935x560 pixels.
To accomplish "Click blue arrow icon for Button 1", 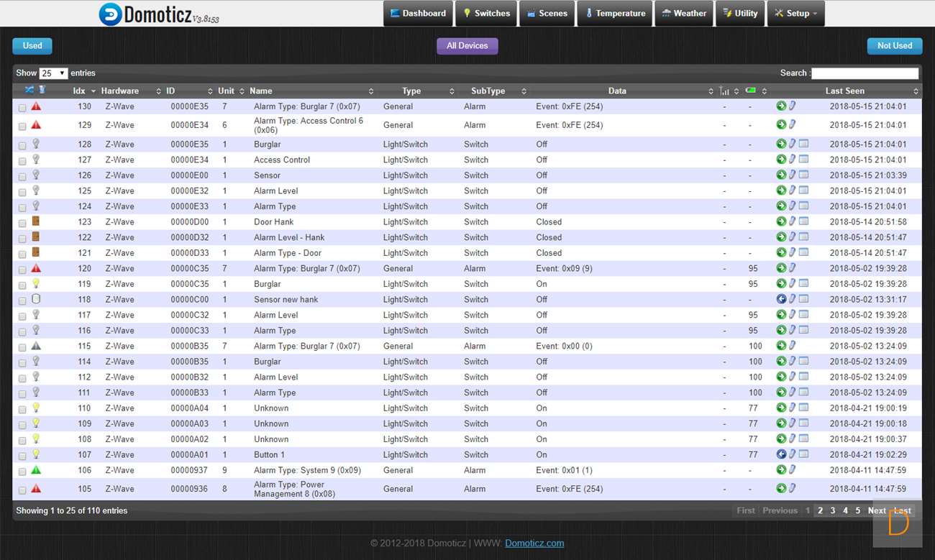I will [x=781, y=454].
